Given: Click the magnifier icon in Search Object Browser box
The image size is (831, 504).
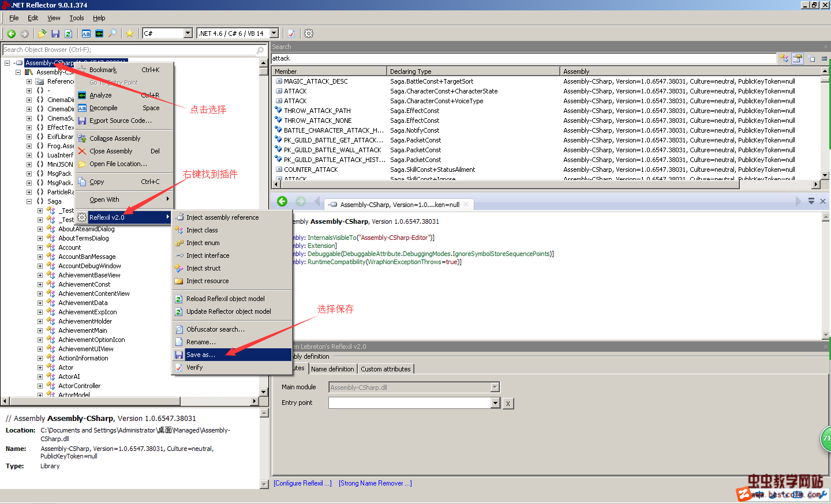Looking at the screenshot, I should [260, 50].
